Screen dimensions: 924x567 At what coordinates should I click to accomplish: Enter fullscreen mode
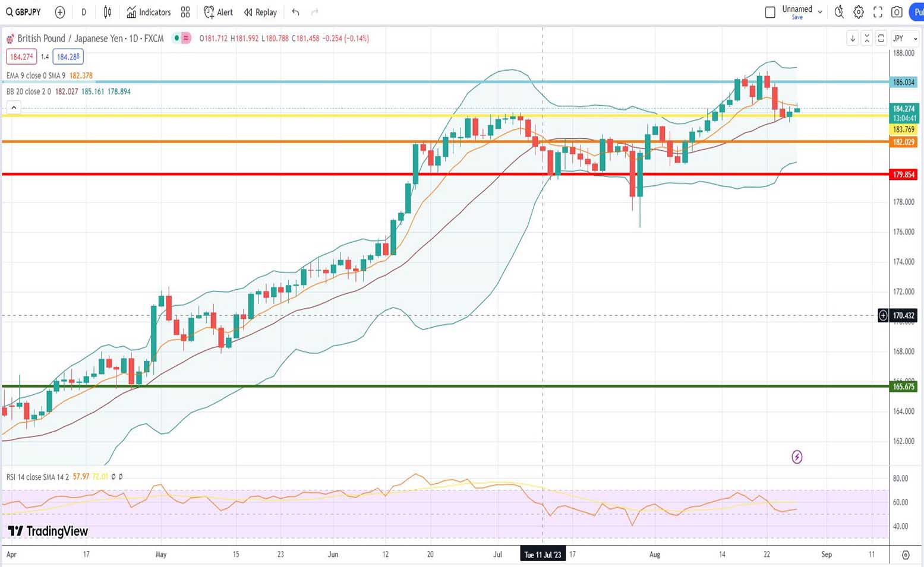(878, 12)
